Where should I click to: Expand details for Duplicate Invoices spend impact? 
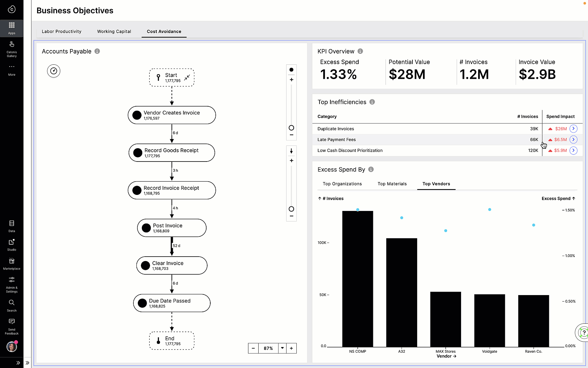pyautogui.click(x=573, y=128)
